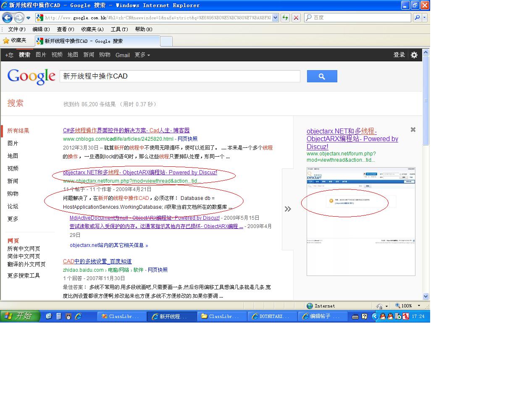The width and height of the screenshot is (507, 420).
Task: Select 翻译的外文网页 filter
Action: click(26, 264)
